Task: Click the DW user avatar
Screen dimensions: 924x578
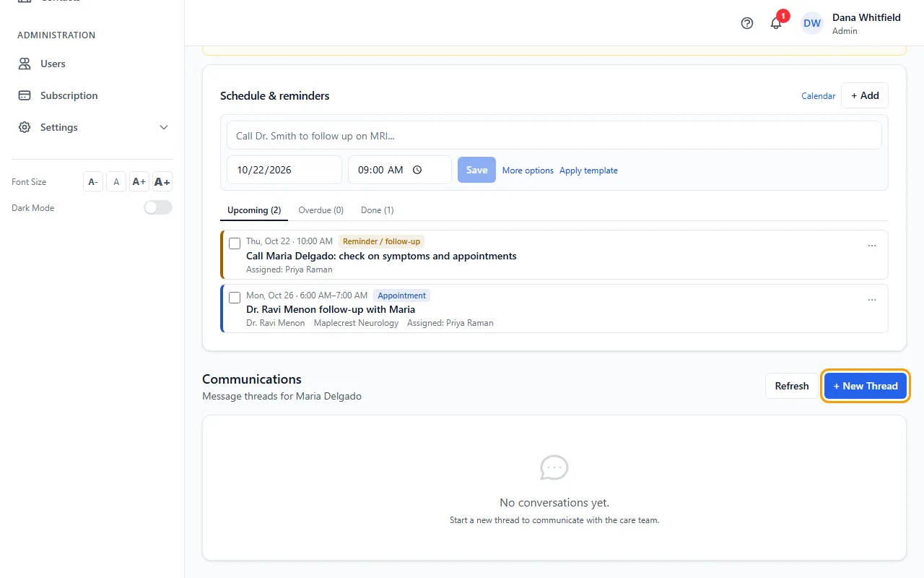Action: click(812, 23)
